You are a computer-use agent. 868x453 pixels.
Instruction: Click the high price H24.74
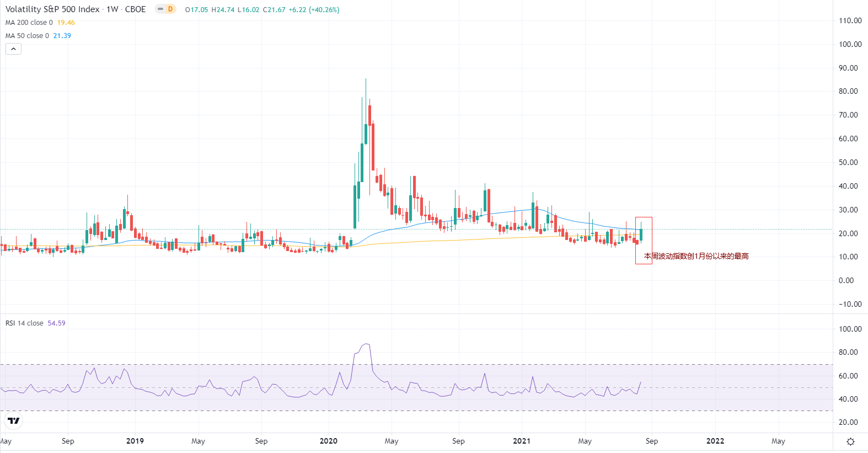point(223,10)
